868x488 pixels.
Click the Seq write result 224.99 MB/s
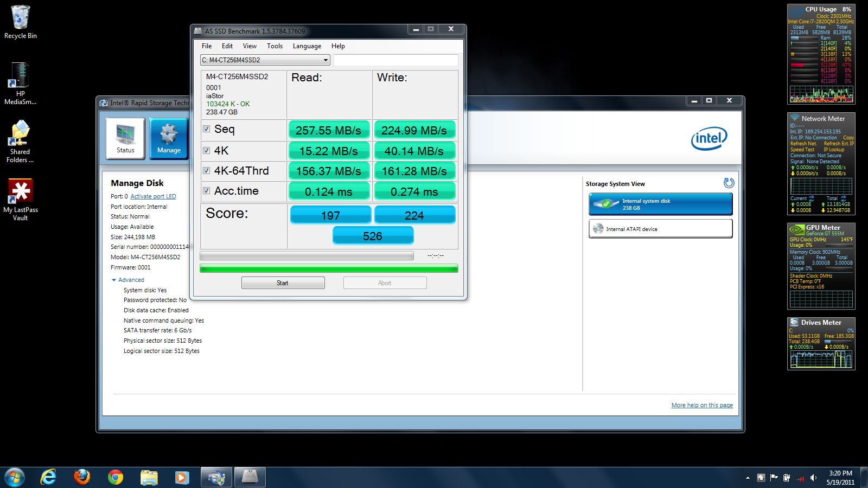click(x=414, y=130)
